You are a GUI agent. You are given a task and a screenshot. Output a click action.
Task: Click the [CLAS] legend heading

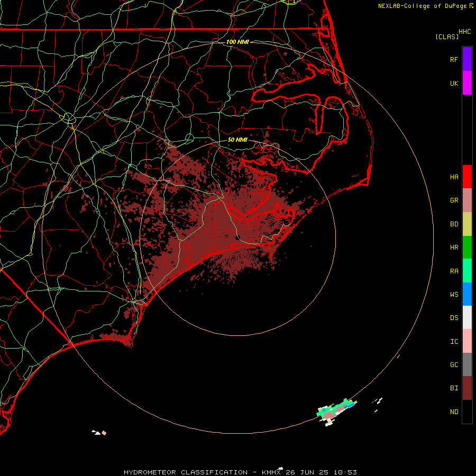click(x=447, y=36)
